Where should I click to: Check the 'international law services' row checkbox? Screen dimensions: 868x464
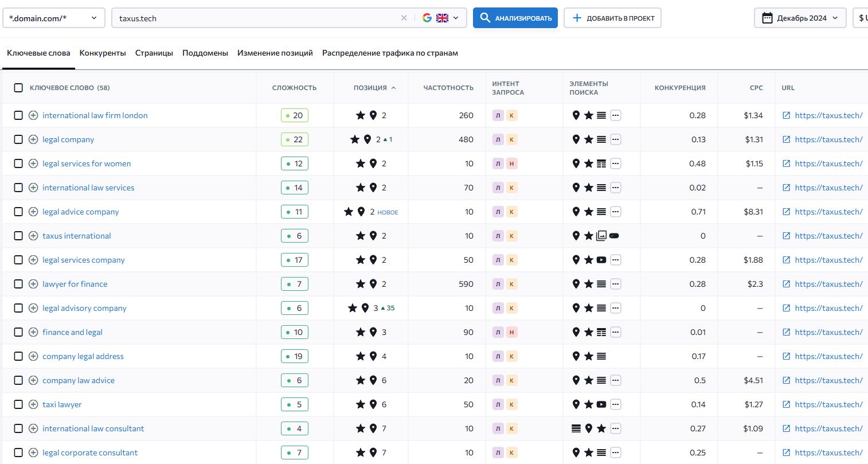[18, 188]
